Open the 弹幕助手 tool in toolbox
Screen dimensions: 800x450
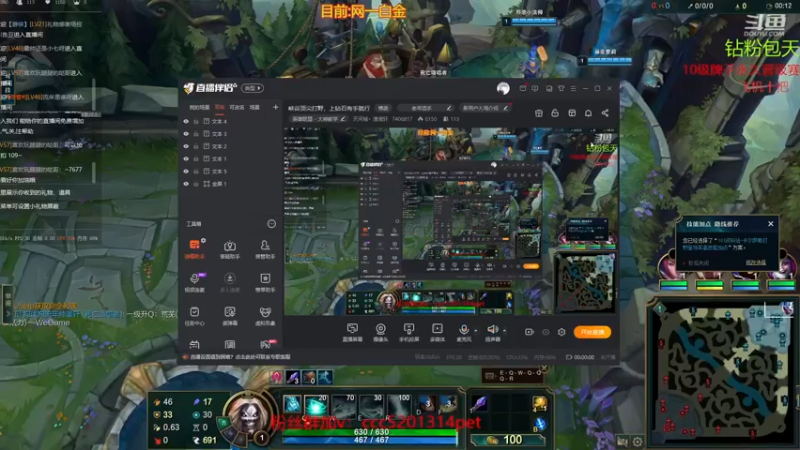tap(194, 249)
